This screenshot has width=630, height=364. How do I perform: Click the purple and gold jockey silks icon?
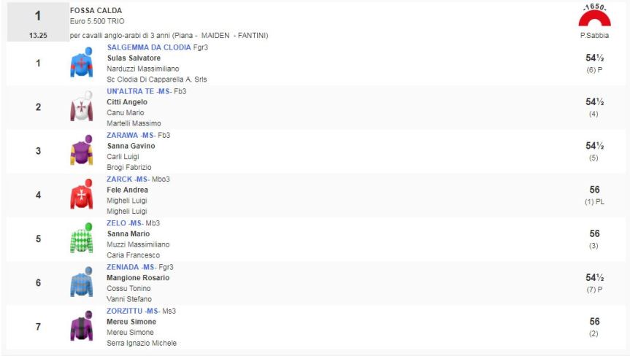point(81,151)
